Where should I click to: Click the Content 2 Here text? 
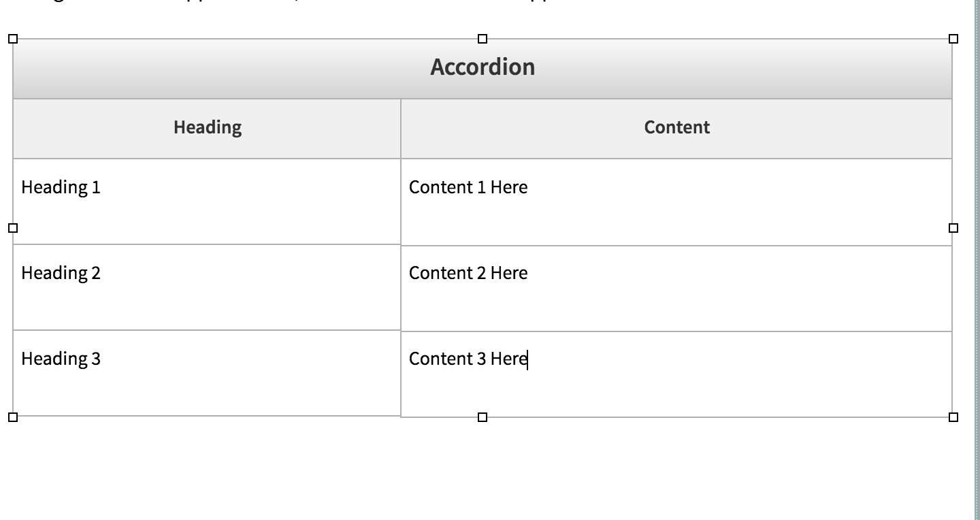pyautogui.click(x=468, y=273)
